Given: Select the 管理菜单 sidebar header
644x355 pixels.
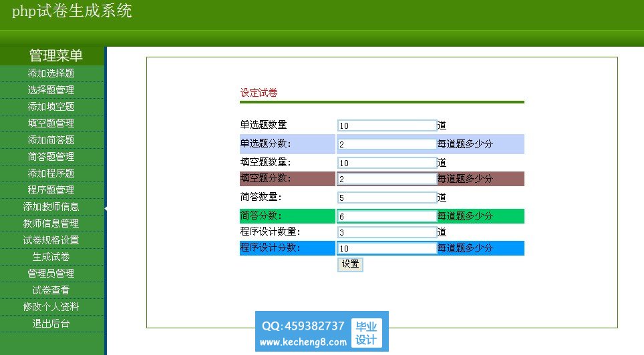Looking at the screenshot, I should click(x=56, y=55).
